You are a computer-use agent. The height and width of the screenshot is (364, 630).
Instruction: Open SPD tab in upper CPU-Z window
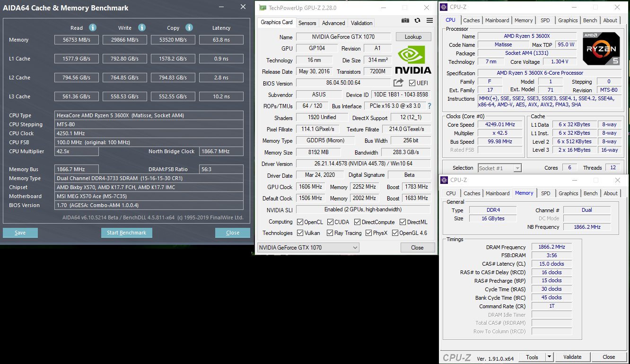tap(545, 20)
